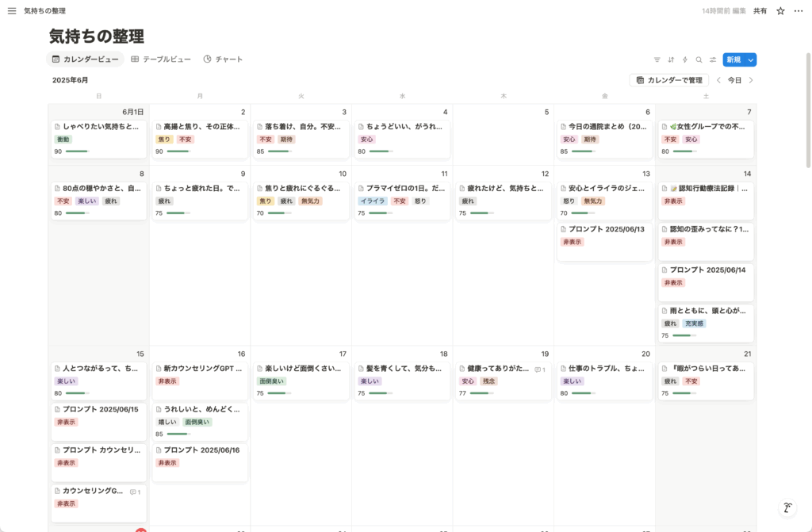Switch to the テーブルビュー tab
The image size is (812, 532).
coord(161,59)
